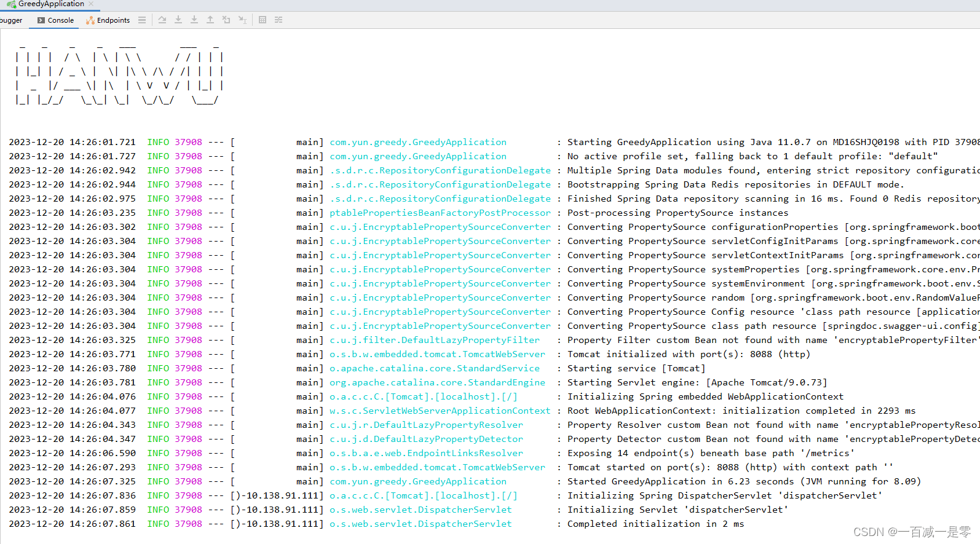Click 'Starting service [Tomcat]' message
Screen dimensions: 980x544
coord(636,368)
